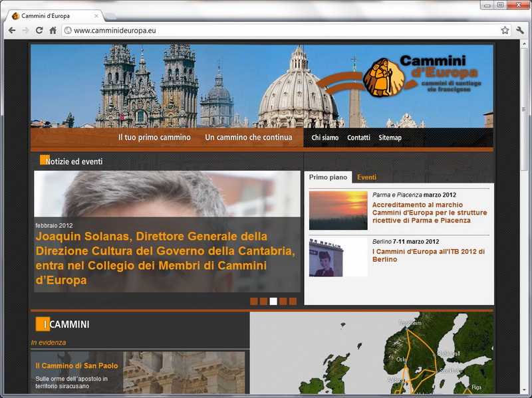Click the Cammini d'Europa pilgrim logo
The height and width of the screenshot is (398, 532).
click(x=380, y=77)
